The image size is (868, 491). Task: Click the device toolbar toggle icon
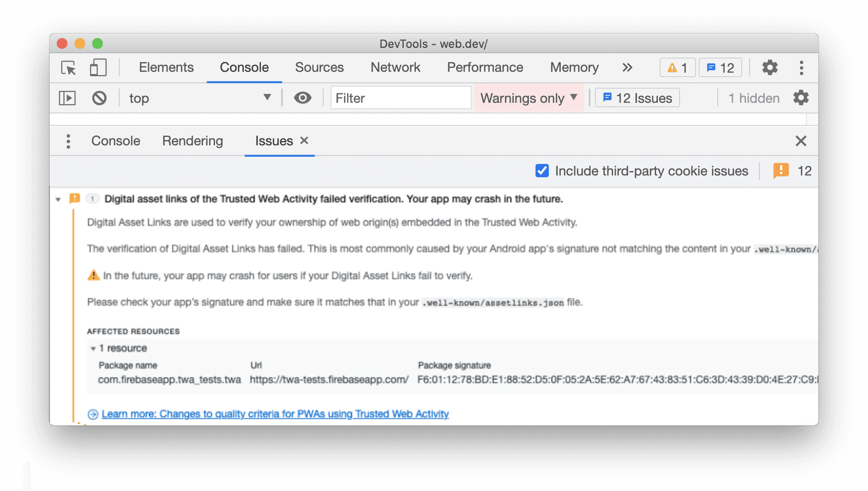tap(98, 67)
